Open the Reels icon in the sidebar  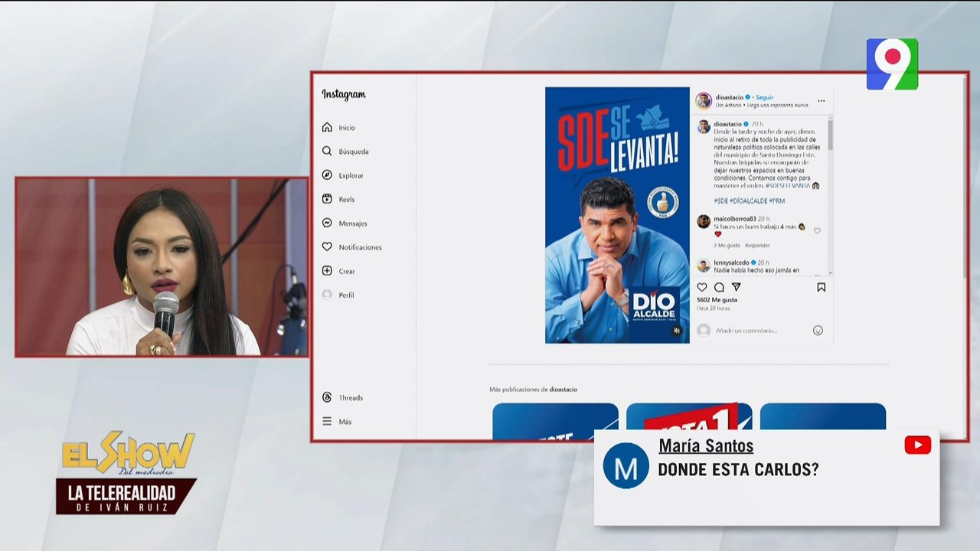tap(327, 199)
